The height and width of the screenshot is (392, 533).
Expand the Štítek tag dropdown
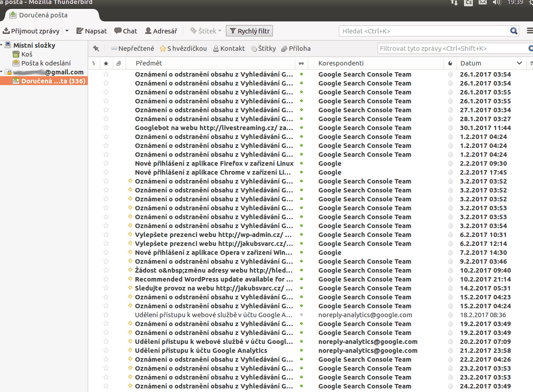click(x=206, y=31)
